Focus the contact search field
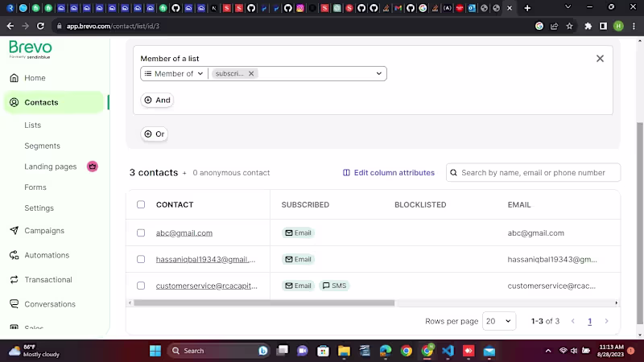Viewport: 644px width, 362px height. click(533, 173)
